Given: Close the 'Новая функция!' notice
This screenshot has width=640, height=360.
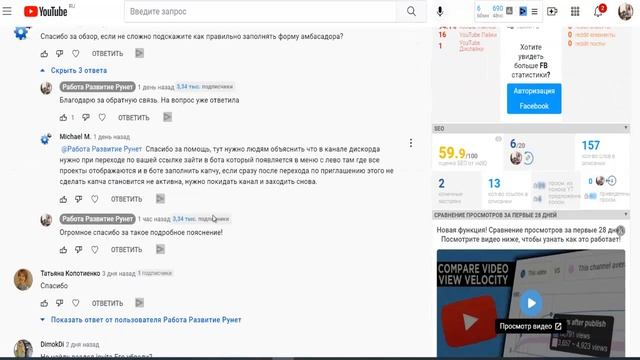Looking at the screenshot, I should 620,231.
